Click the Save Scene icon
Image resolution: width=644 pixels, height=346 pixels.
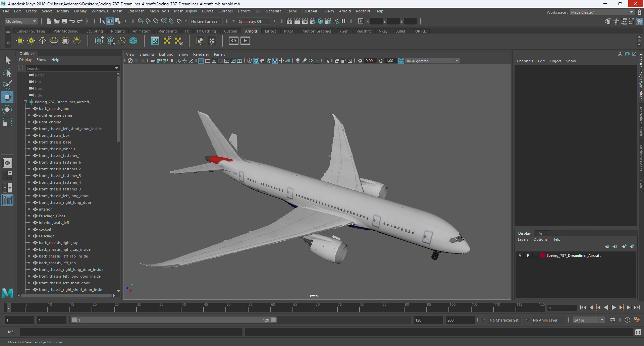coord(64,21)
